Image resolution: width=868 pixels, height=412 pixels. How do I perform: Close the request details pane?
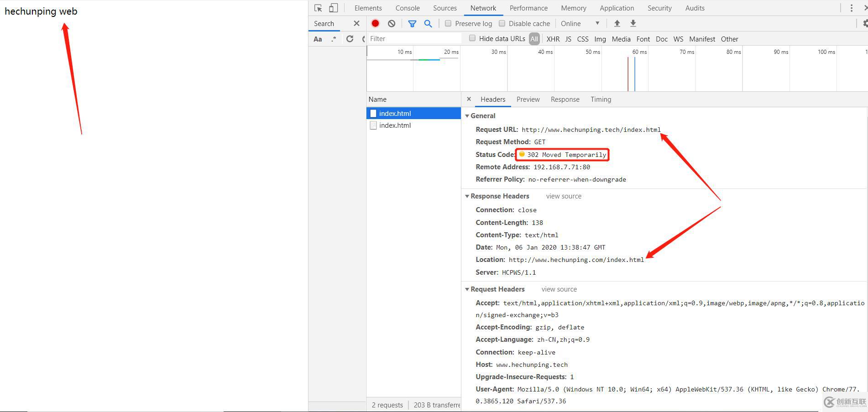pos(469,99)
